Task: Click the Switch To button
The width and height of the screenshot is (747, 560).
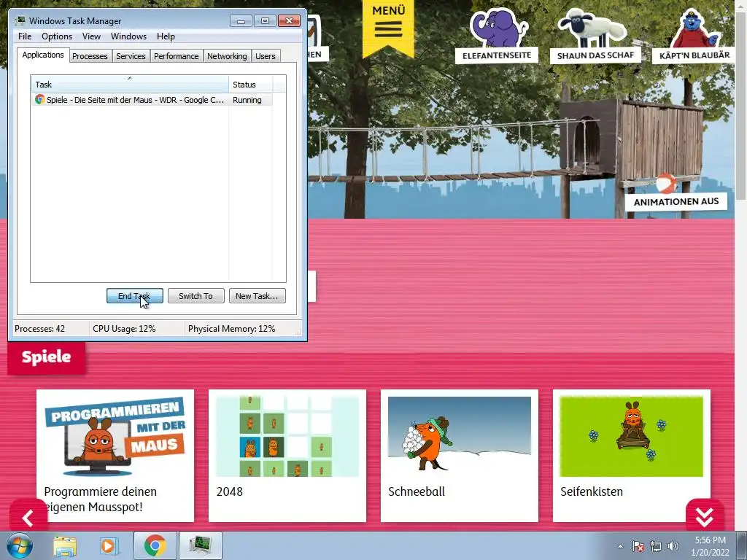Action: pos(196,296)
